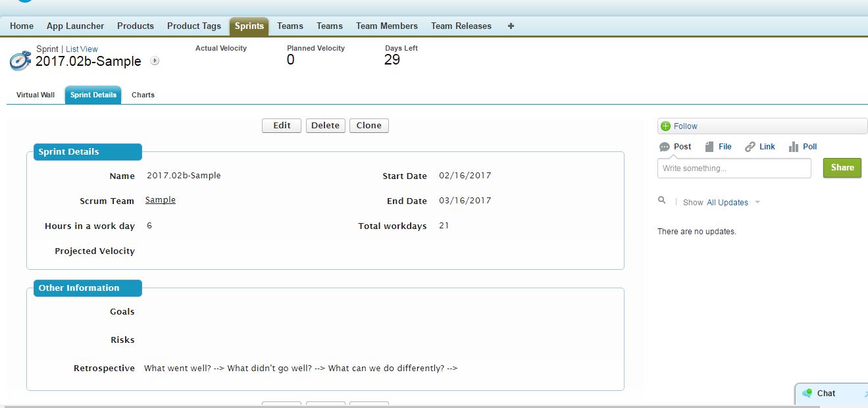
Task: Click the sprint stopwatch icon near the record name
Action: click(19, 60)
